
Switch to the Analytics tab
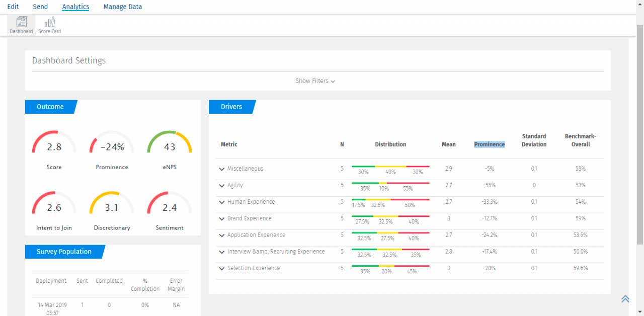[75, 7]
